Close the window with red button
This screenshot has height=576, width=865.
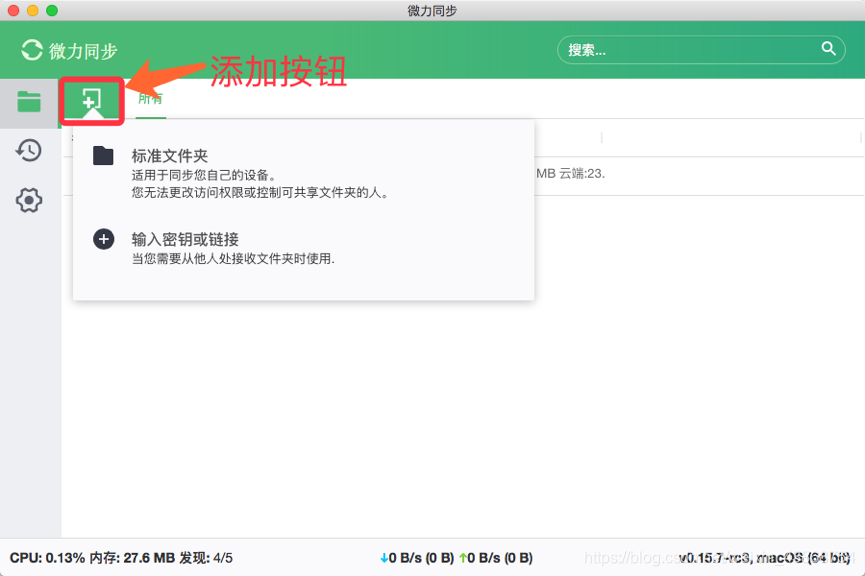pyautogui.click(x=14, y=10)
